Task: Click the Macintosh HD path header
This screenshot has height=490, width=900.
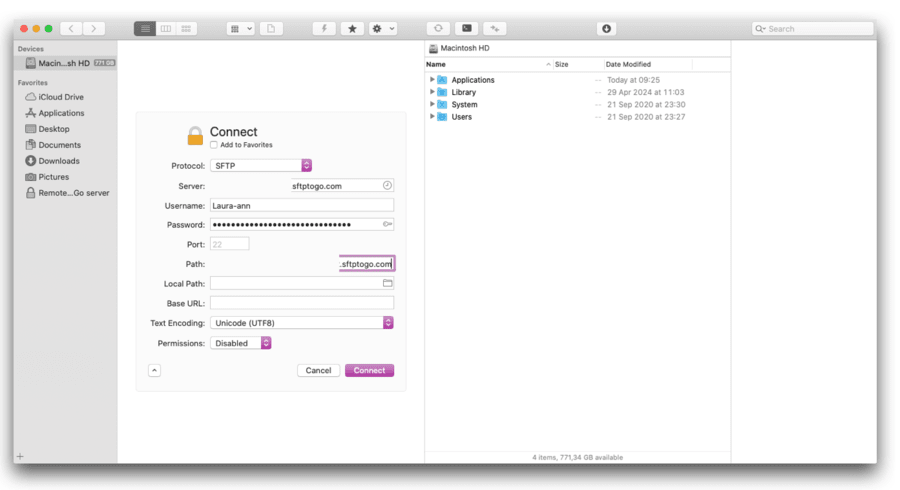Action: pyautogui.click(x=459, y=48)
